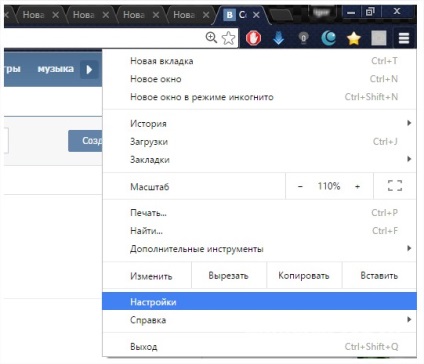Select Новая вкладка menu item

click(x=259, y=61)
